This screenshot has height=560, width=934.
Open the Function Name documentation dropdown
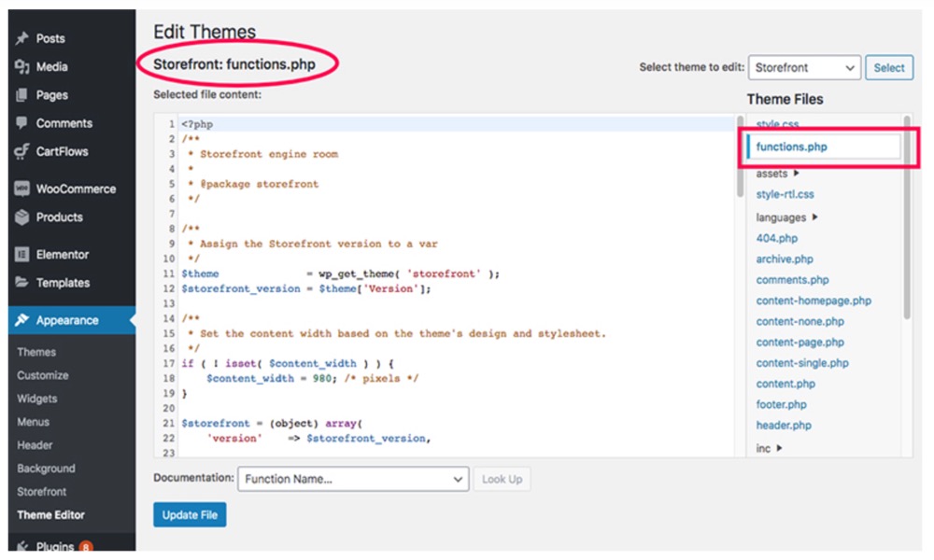click(x=353, y=479)
